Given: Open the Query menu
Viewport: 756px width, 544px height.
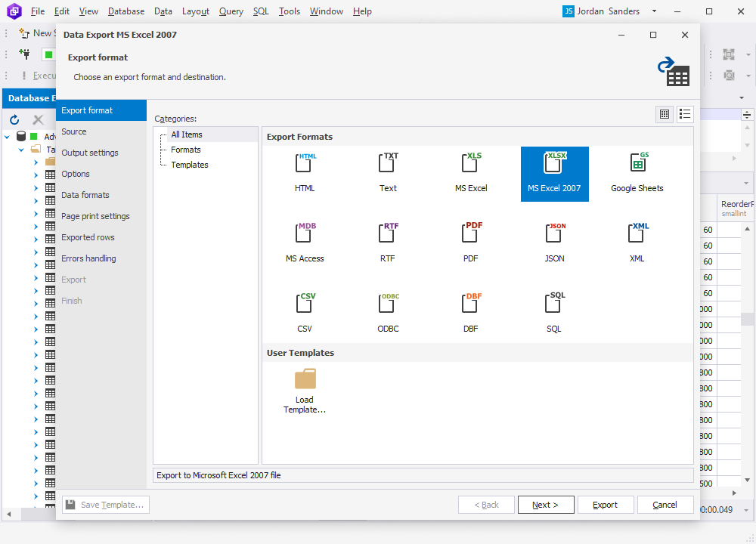Looking at the screenshot, I should click(231, 11).
